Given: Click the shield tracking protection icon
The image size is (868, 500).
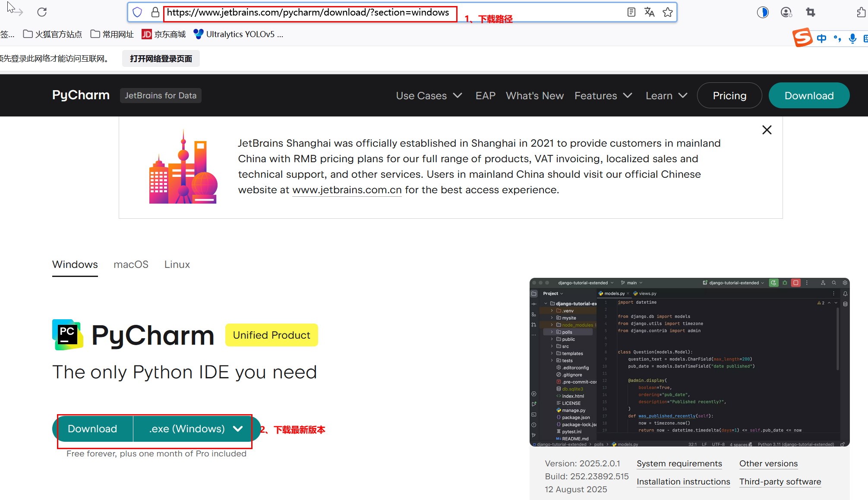Looking at the screenshot, I should point(137,12).
